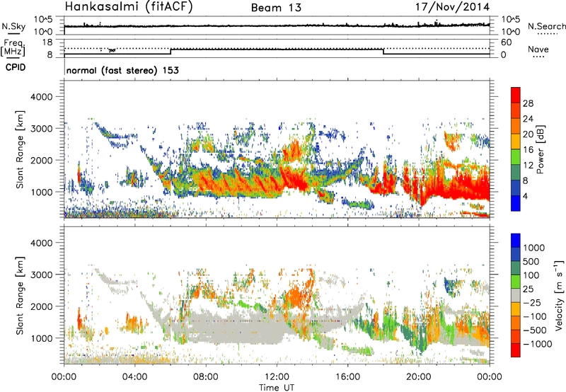Click the 'Time UT' axis label
The image size is (566, 392).
pyautogui.click(x=277, y=388)
